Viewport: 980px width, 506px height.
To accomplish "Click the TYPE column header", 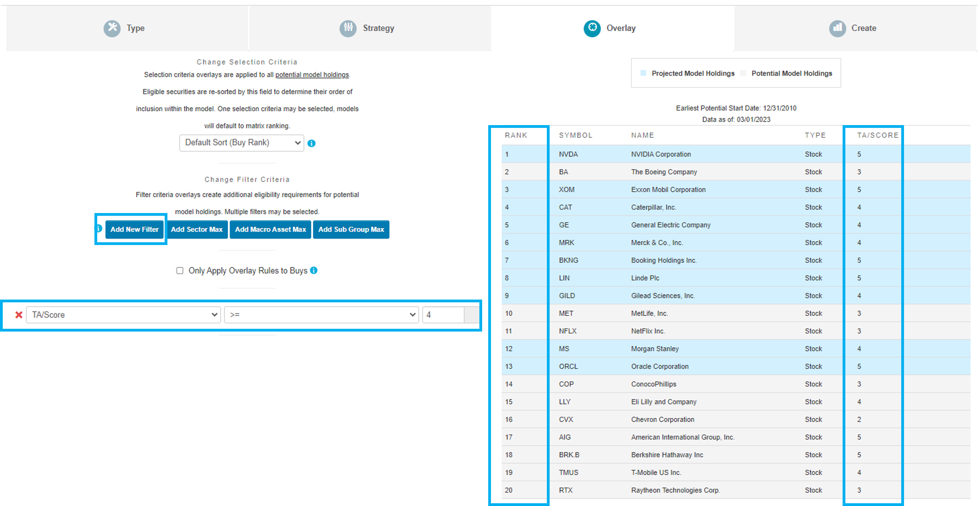I will tap(815, 135).
